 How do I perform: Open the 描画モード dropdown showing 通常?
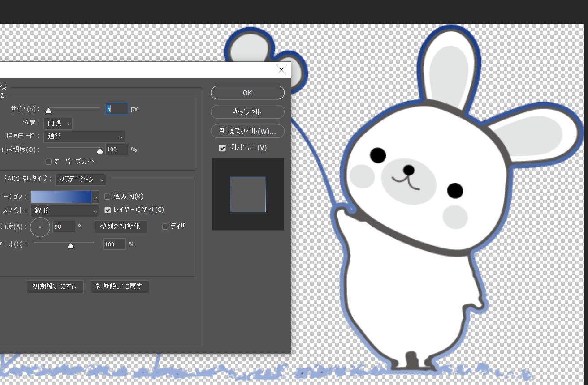click(84, 137)
